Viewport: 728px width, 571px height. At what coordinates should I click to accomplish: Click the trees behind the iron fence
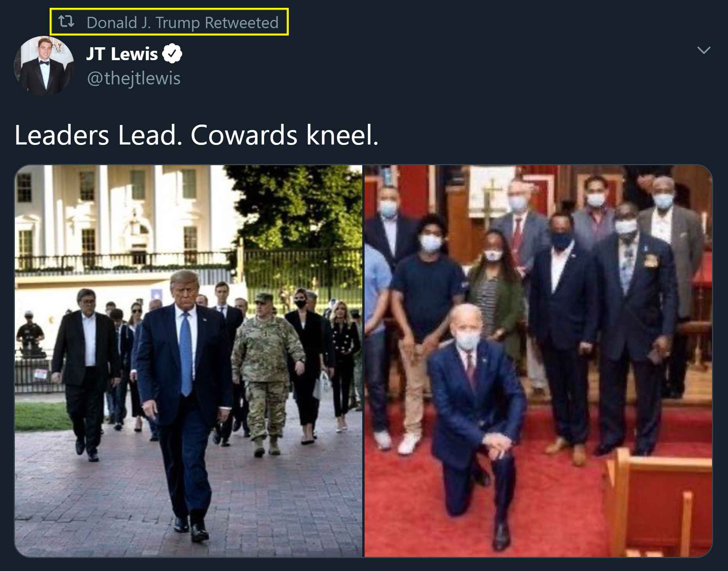click(301, 219)
